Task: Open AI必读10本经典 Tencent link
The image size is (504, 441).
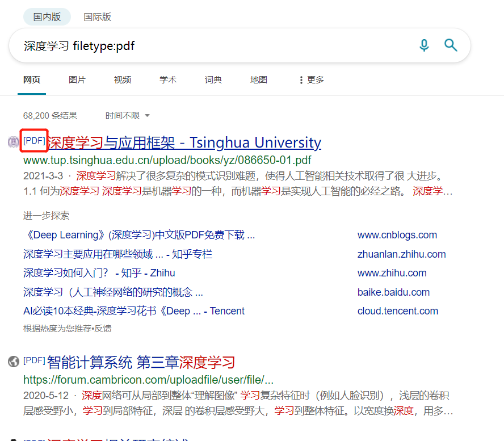Action: 134,311
